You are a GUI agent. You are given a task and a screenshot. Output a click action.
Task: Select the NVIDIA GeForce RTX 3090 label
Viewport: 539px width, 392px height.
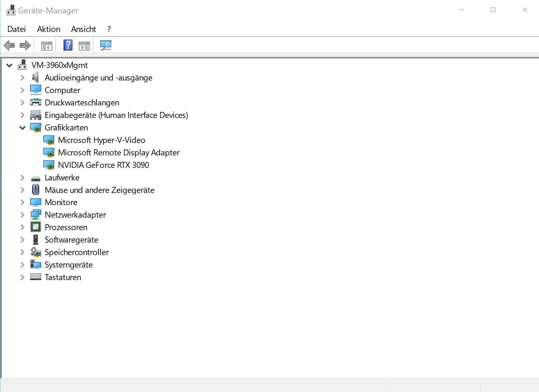click(x=103, y=165)
